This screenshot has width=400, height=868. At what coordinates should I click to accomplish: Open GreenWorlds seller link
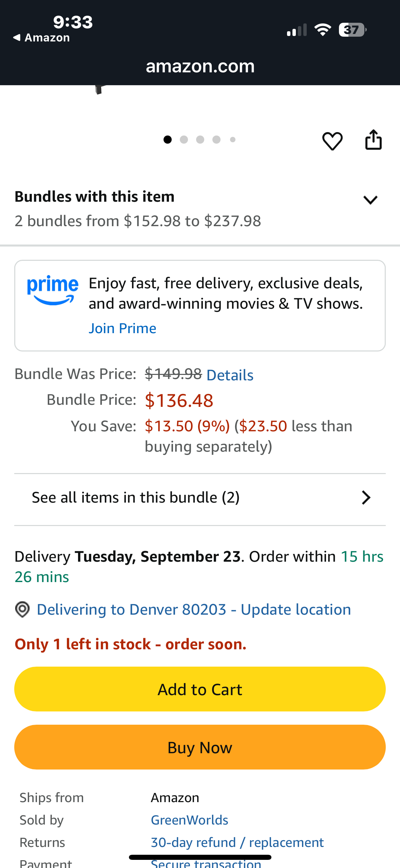189,820
